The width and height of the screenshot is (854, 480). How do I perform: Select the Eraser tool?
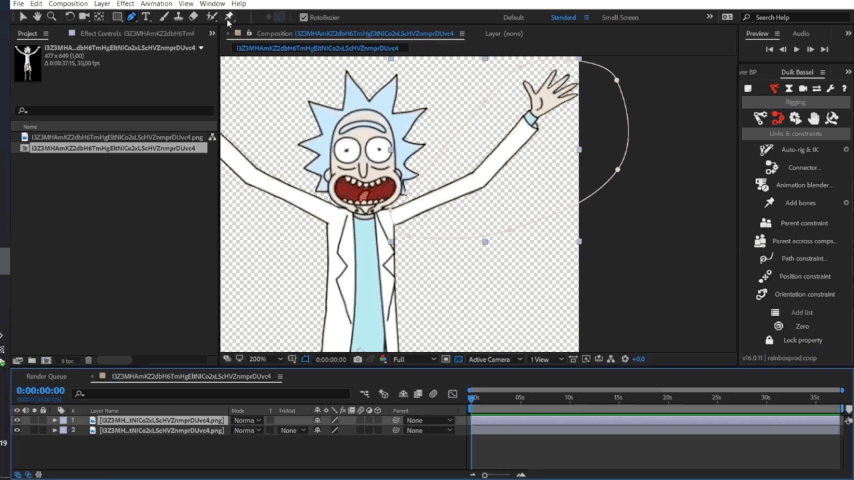pos(193,17)
